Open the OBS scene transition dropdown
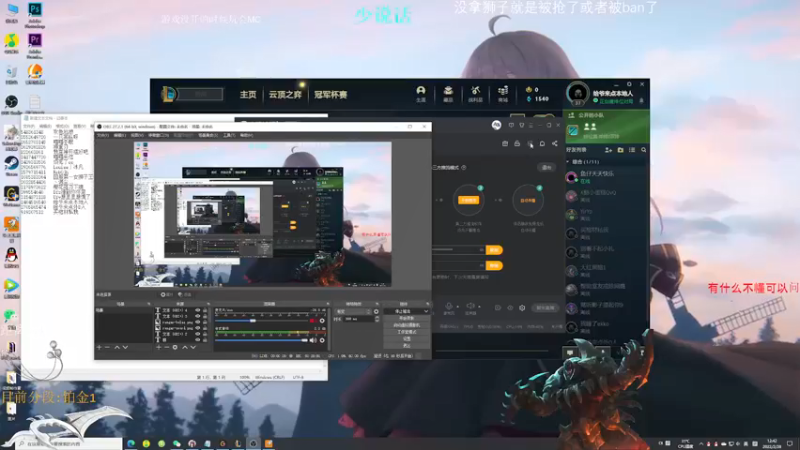 coord(353,312)
